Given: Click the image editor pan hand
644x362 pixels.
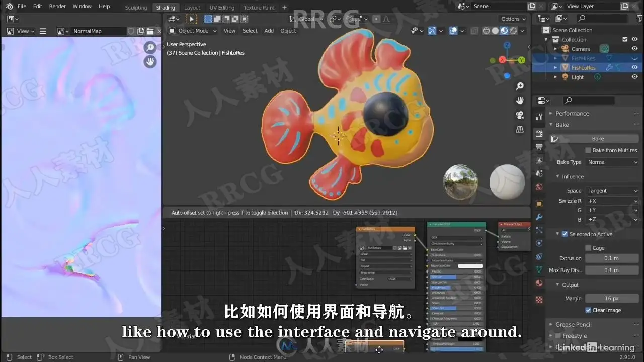Looking at the screenshot, I should pyautogui.click(x=150, y=62).
